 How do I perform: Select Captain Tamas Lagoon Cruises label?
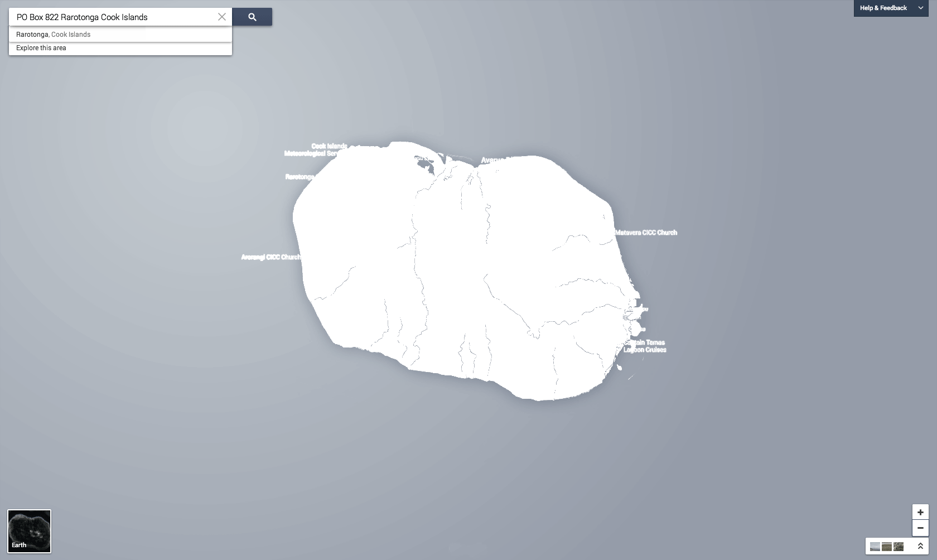pos(645,346)
